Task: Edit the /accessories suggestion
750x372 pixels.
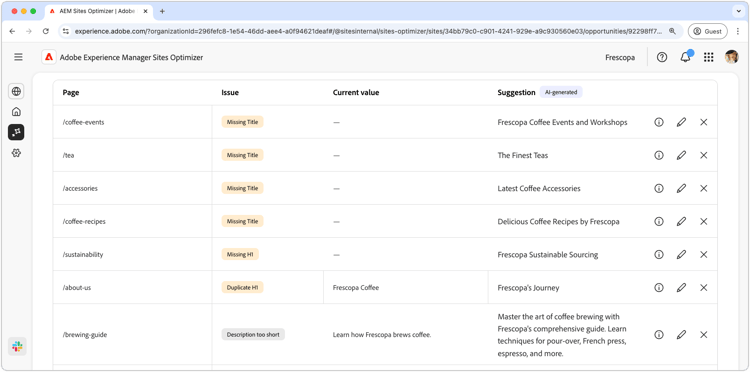Action: (682, 188)
